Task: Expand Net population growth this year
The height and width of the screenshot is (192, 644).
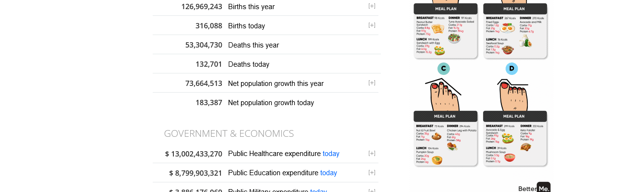Action: click(372, 83)
